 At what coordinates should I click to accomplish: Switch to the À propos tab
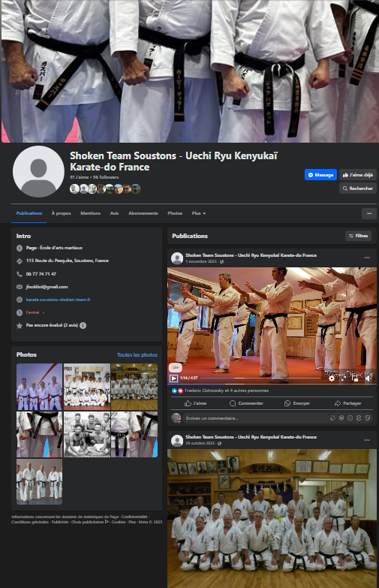point(61,213)
